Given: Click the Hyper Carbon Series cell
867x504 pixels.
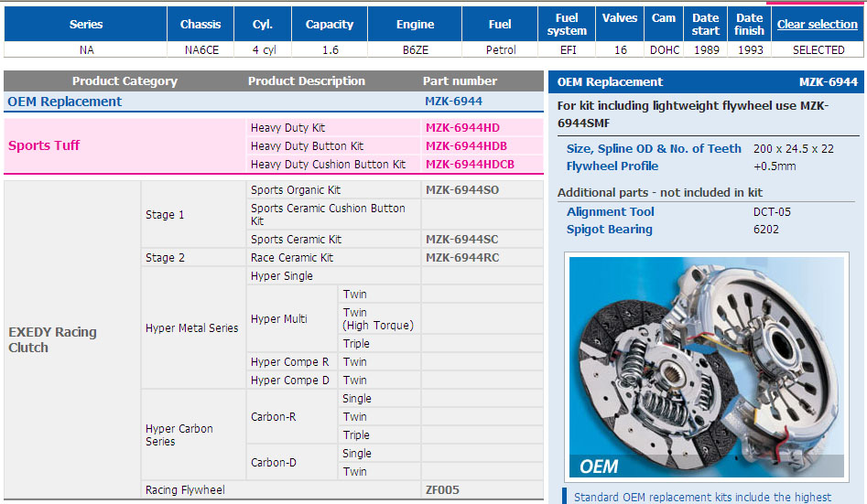Looking at the screenshot, I should [x=193, y=434].
